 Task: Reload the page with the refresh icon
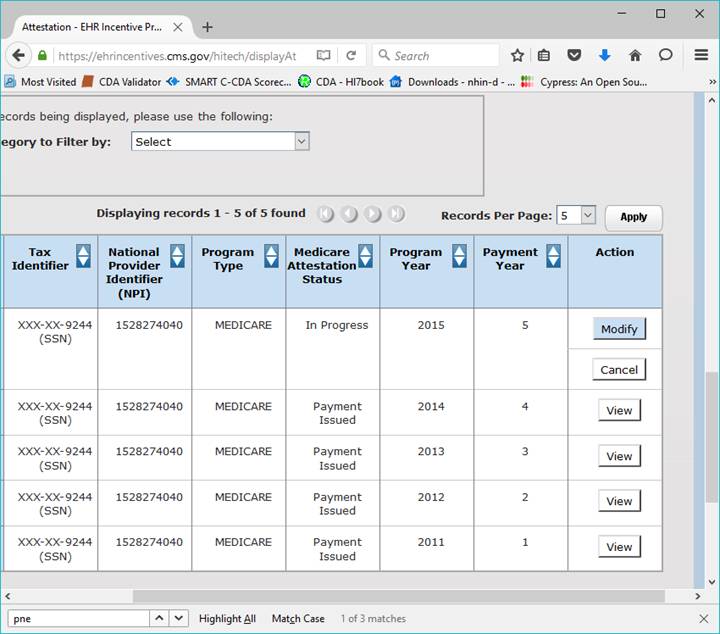[351, 56]
